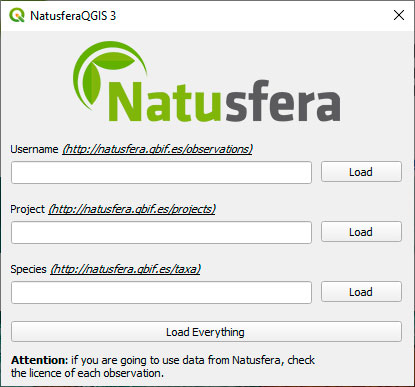415x387 pixels.
Task: Open the natusfera.gbif.es/projects link
Action: tap(132, 209)
